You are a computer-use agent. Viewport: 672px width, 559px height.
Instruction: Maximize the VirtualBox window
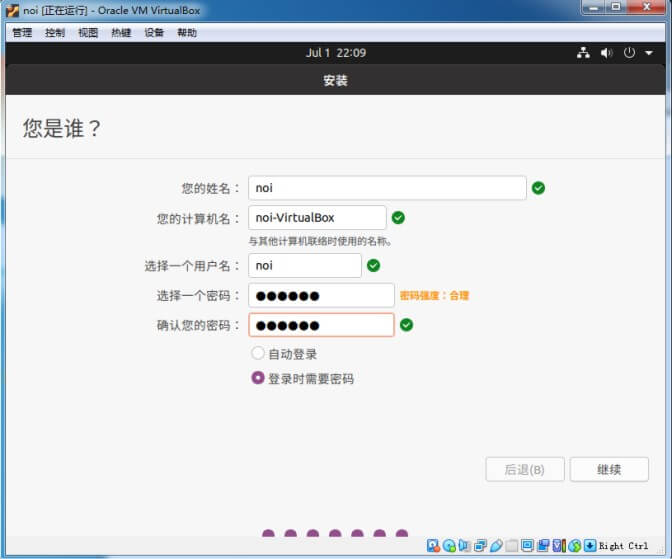coord(616,7)
